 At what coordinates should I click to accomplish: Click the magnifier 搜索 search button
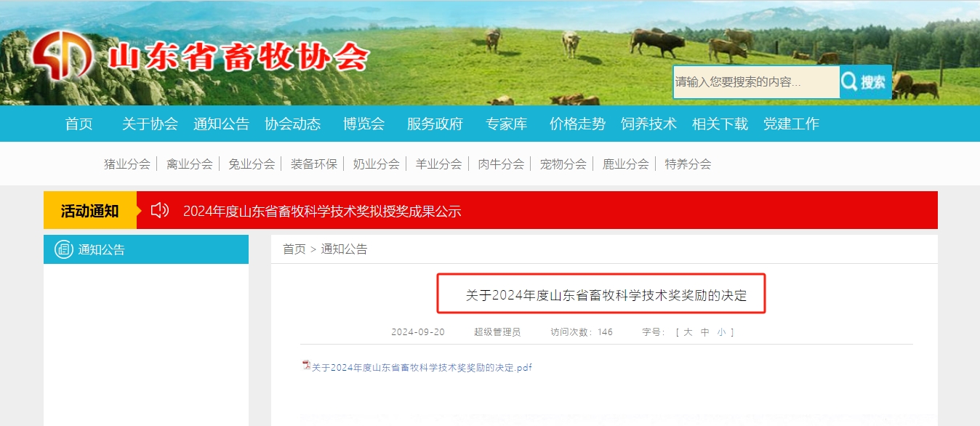click(x=865, y=82)
